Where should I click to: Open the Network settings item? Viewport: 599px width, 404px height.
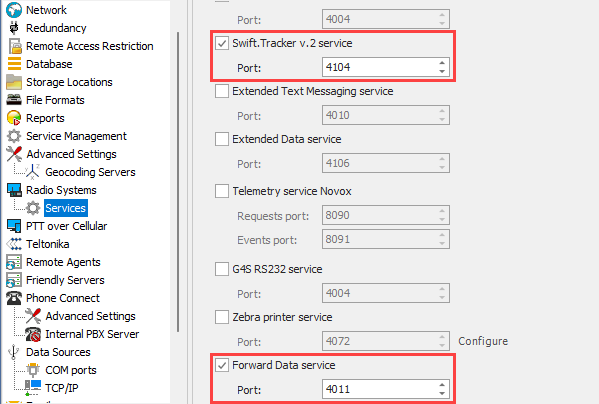pos(46,10)
